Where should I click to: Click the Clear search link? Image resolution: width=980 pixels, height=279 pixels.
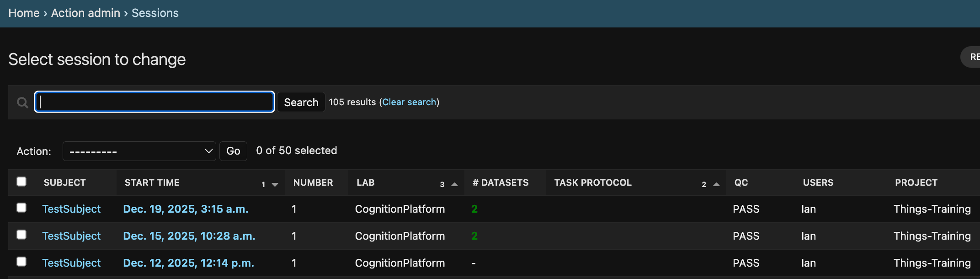(409, 102)
